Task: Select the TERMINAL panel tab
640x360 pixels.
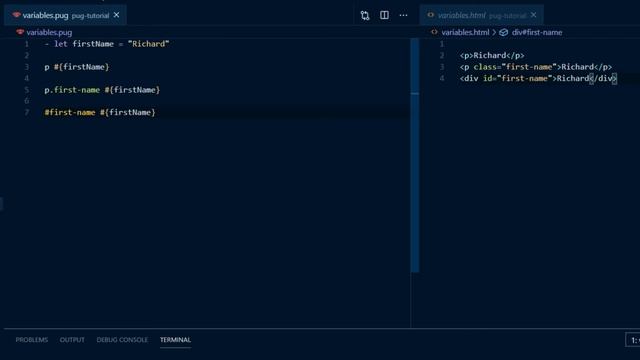Action: pyautogui.click(x=176, y=340)
